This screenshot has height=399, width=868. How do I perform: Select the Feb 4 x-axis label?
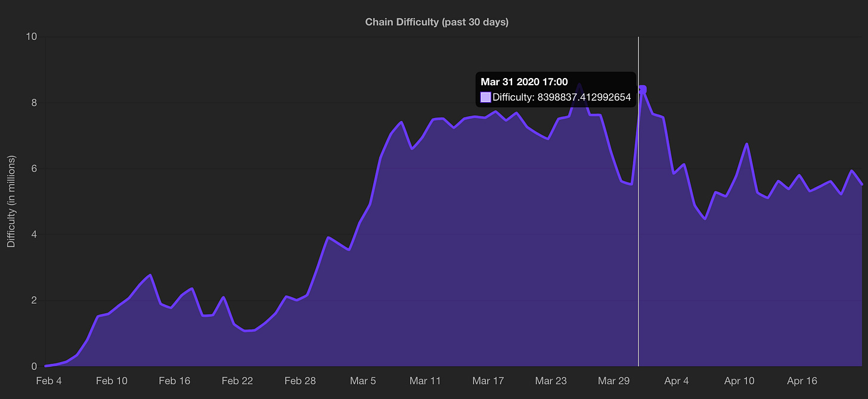(48, 381)
